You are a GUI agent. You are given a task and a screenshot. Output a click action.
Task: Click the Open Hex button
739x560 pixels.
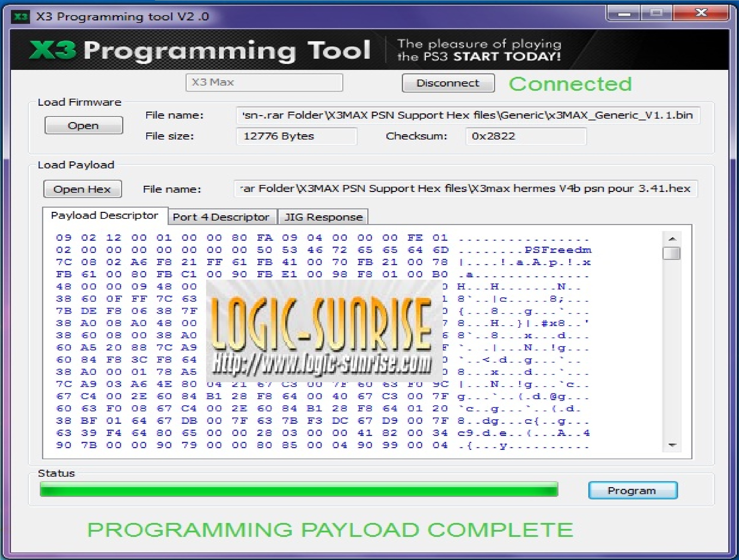[82, 189]
